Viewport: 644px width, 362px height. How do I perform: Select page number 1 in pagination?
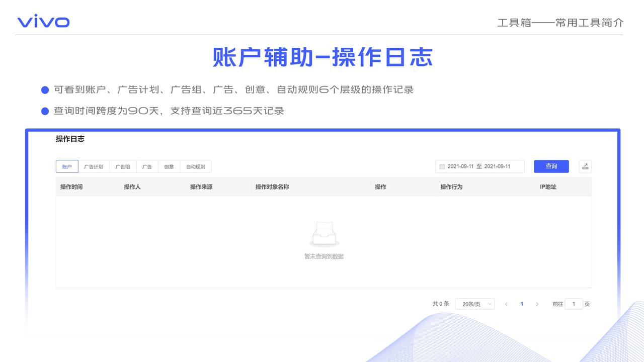click(522, 304)
